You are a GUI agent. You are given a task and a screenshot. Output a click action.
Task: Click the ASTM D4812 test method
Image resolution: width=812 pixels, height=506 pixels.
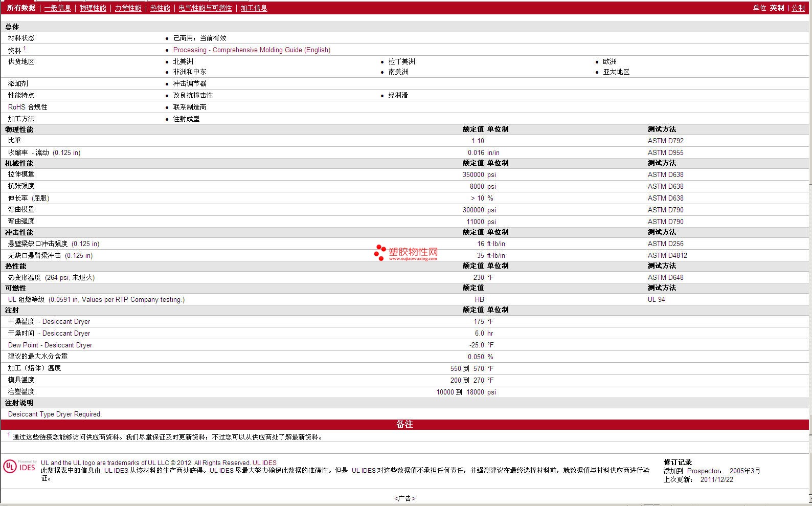click(x=667, y=255)
